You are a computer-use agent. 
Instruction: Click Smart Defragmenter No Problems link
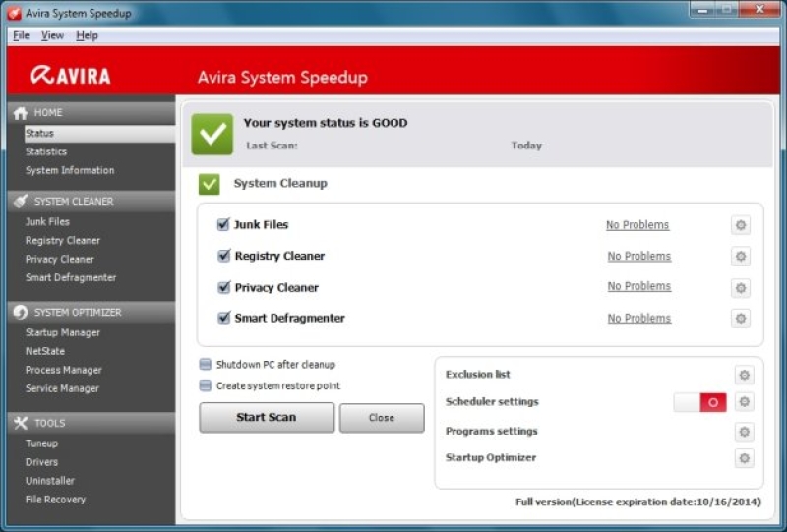click(x=638, y=319)
